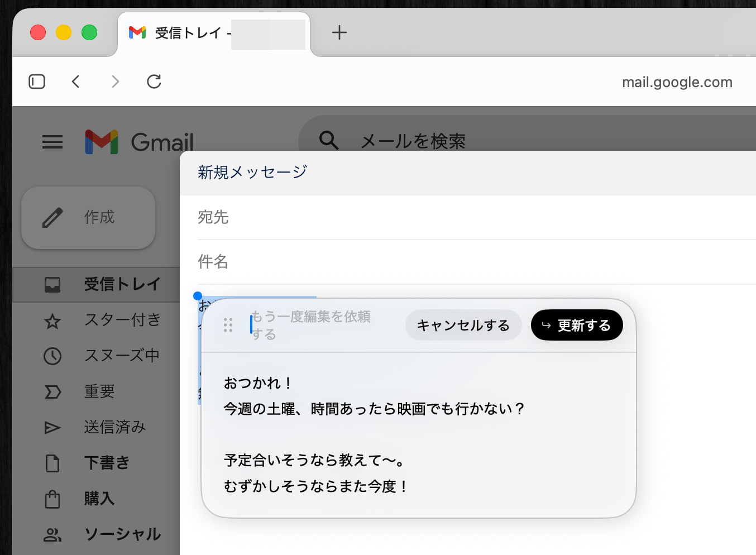Open the 送信済み sent folder
This screenshot has width=756, height=555.
tap(114, 427)
